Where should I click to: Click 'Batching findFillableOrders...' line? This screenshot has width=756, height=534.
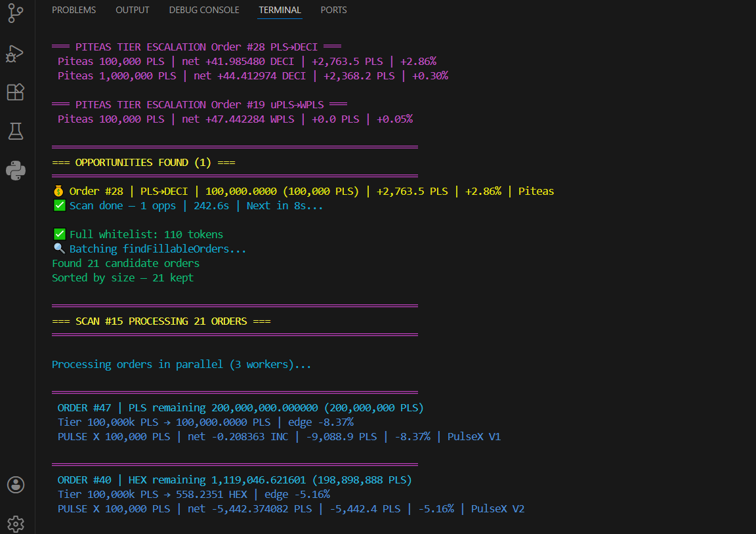tap(149, 249)
